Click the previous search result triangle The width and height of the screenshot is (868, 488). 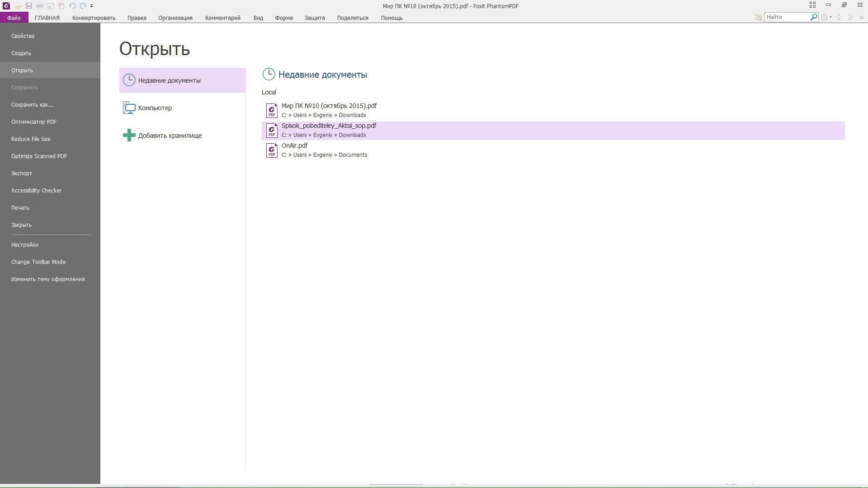click(839, 17)
